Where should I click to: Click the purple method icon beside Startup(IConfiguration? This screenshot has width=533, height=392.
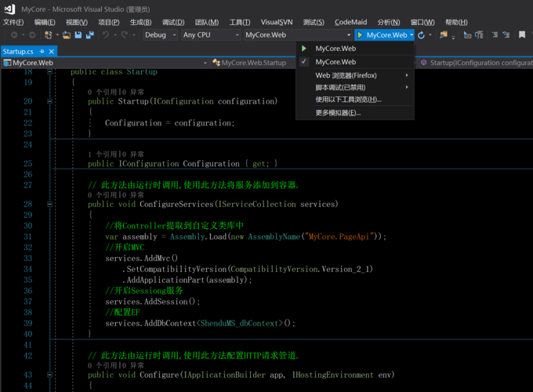tap(423, 63)
